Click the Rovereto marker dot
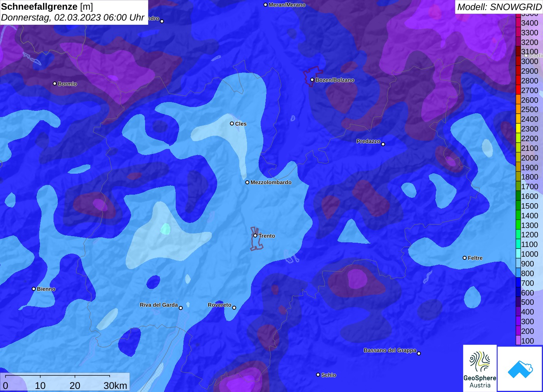Image resolution: width=543 pixels, height=392 pixels. pyautogui.click(x=234, y=308)
